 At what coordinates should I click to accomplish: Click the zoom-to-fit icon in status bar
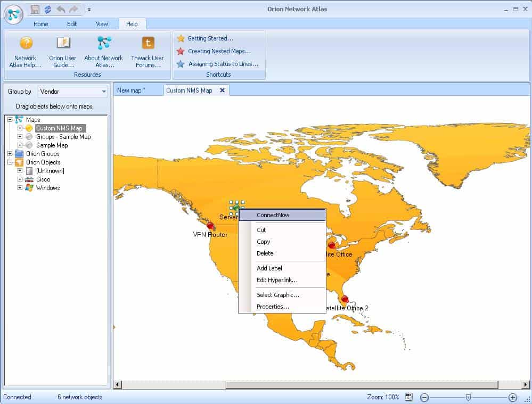click(x=409, y=397)
